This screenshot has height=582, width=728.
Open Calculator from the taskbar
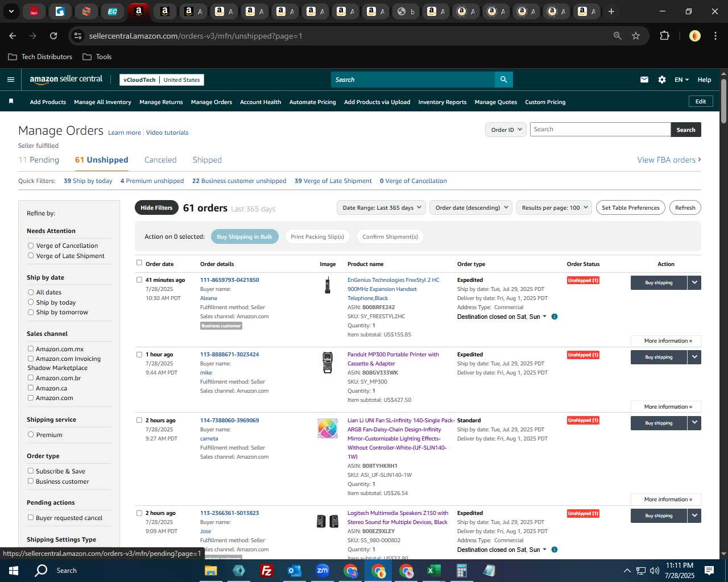click(x=462, y=571)
